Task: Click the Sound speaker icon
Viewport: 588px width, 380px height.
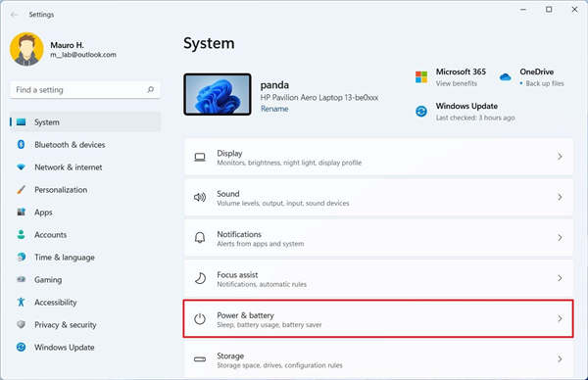Action: 200,197
